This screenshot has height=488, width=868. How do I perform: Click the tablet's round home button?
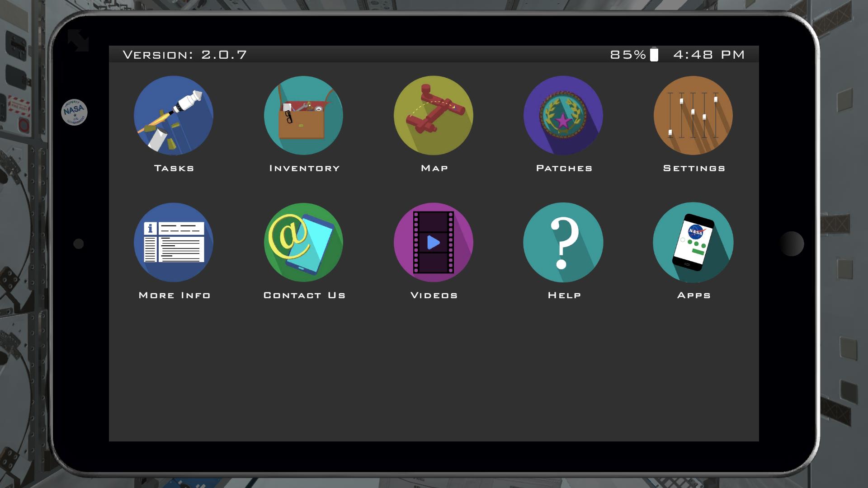pos(792,244)
